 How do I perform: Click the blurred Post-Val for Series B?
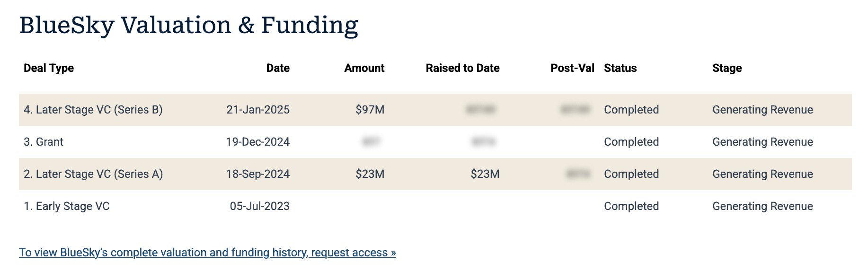click(575, 110)
